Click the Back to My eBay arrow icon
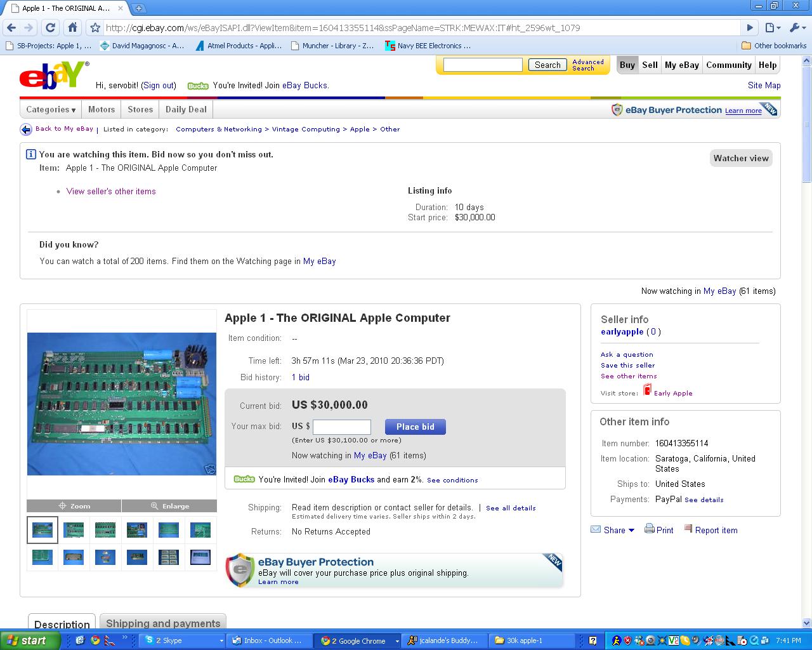This screenshot has width=812, height=650. pyautogui.click(x=25, y=129)
